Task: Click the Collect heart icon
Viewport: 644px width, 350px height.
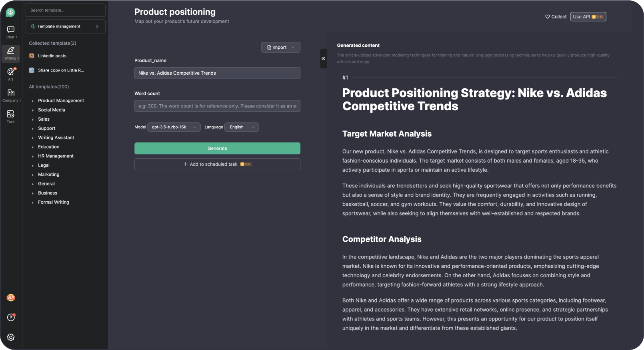Action: pyautogui.click(x=548, y=17)
